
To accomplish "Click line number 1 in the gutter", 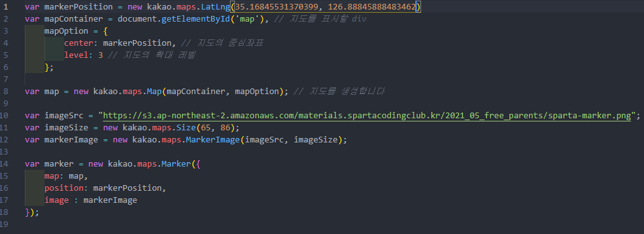I will tap(6, 7).
